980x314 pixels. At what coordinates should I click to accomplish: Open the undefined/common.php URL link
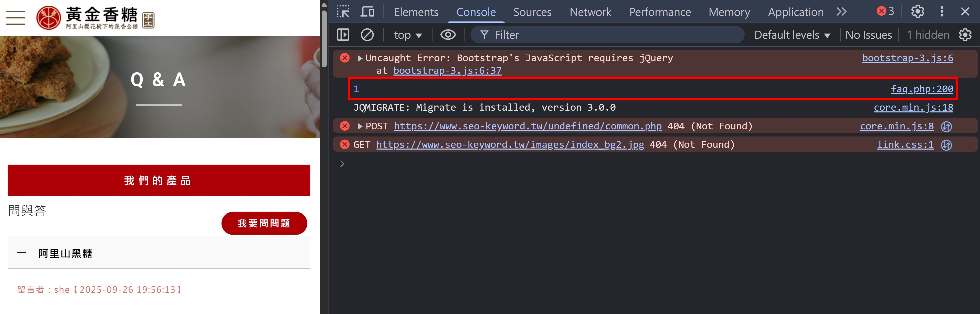pos(528,126)
